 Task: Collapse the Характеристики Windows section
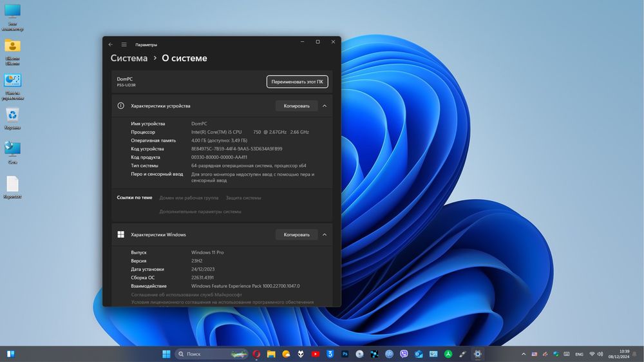[325, 234]
